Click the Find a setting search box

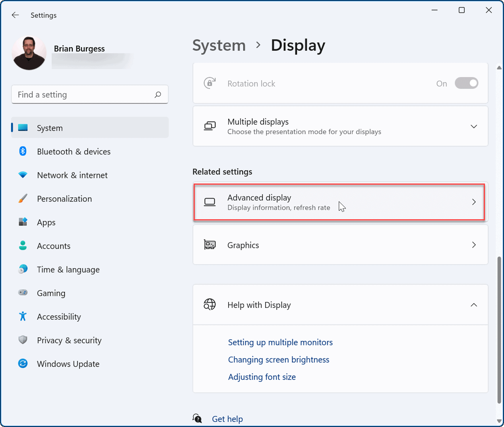pos(90,95)
